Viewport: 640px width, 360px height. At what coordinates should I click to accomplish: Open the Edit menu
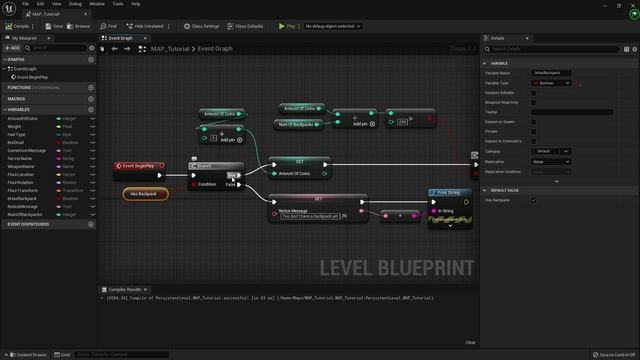pyautogui.click(x=40, y=4)
